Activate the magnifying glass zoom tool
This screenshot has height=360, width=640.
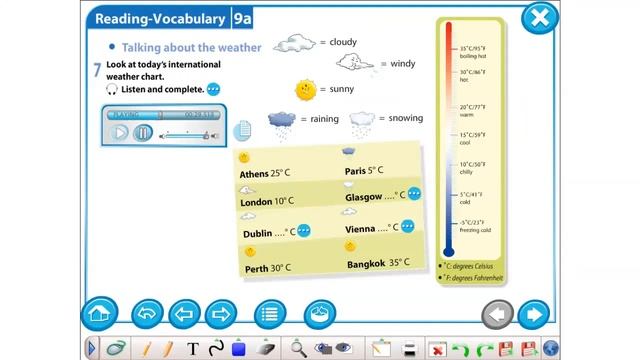298,348
